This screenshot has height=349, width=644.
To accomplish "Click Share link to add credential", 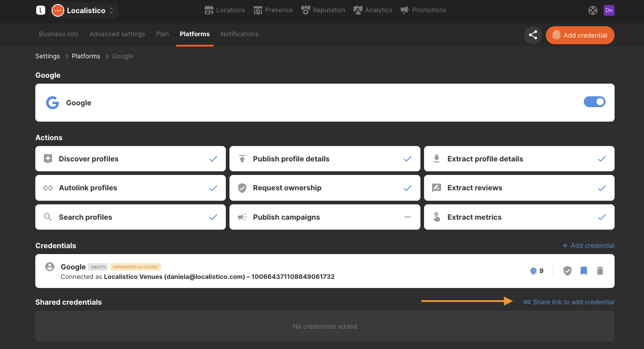I will pyautogui.click(x=569, y=302).
